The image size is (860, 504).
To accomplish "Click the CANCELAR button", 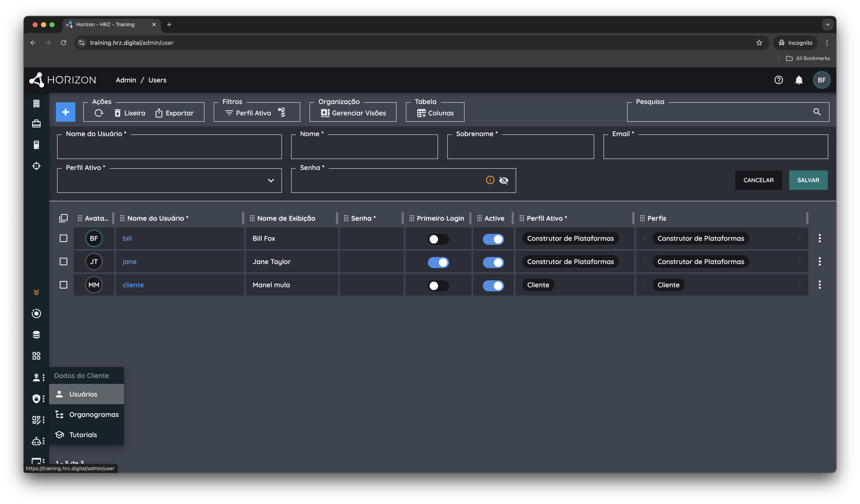I will tap(758, 180).
